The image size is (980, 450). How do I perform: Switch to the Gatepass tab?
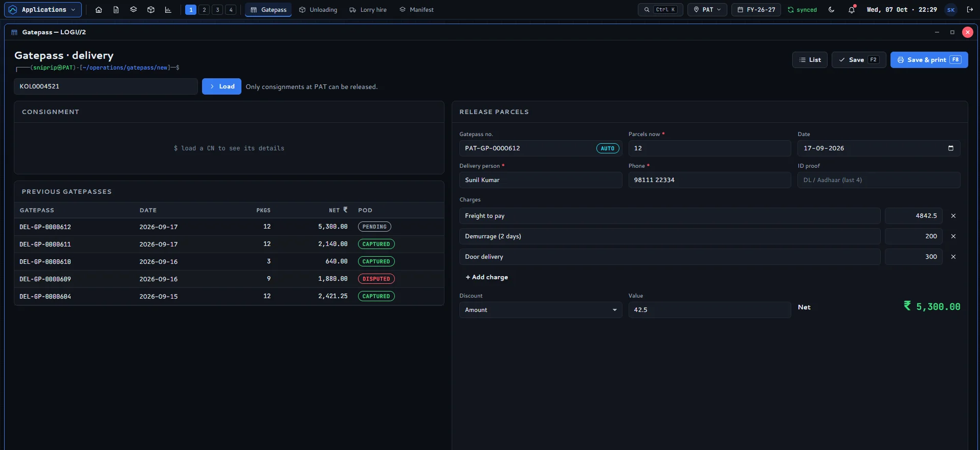click(268, 10)
